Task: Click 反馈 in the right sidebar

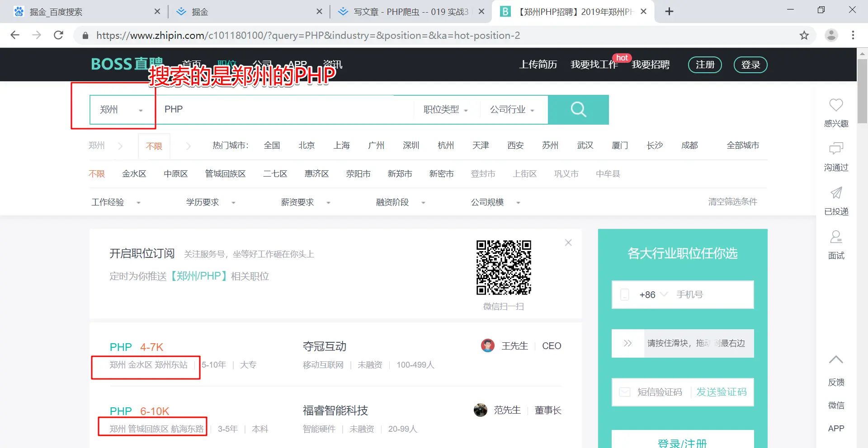Action: [x=836, y=382]
